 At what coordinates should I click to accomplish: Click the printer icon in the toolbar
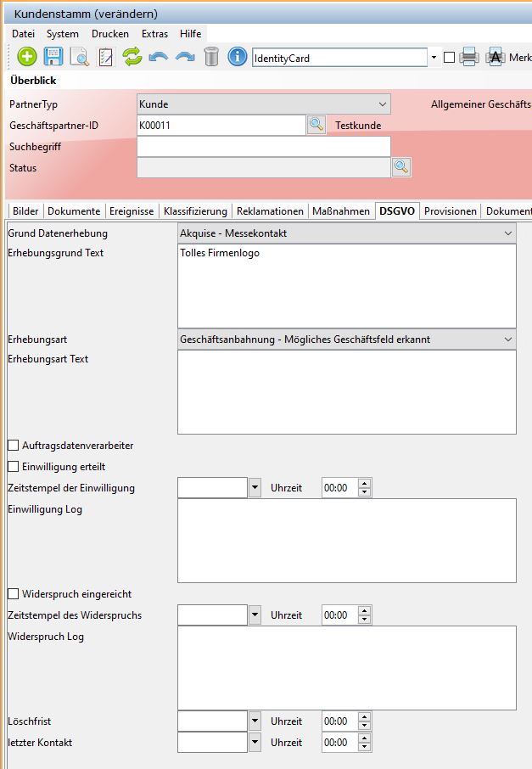(x=469, y=57)
